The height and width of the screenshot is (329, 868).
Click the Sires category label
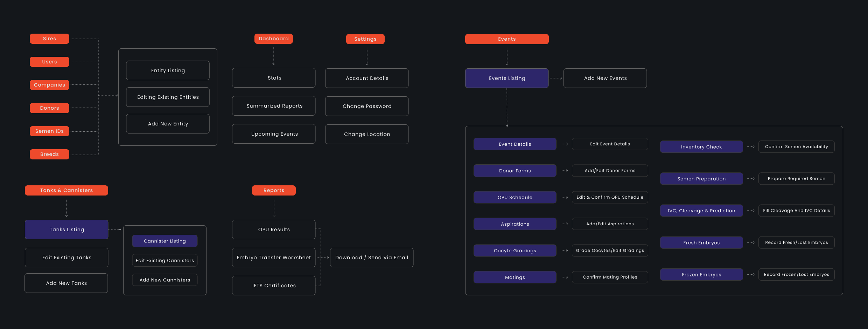click(x=49, y=39)
